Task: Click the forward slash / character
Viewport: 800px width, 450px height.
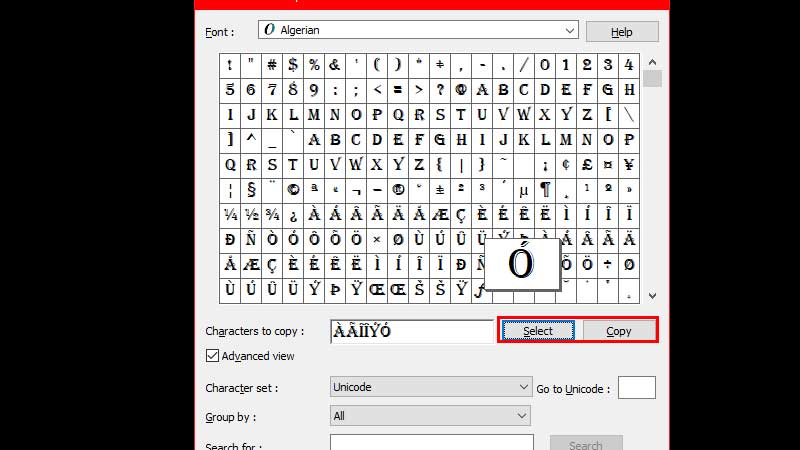Action: pyautogui.click(x=524, y=65)
